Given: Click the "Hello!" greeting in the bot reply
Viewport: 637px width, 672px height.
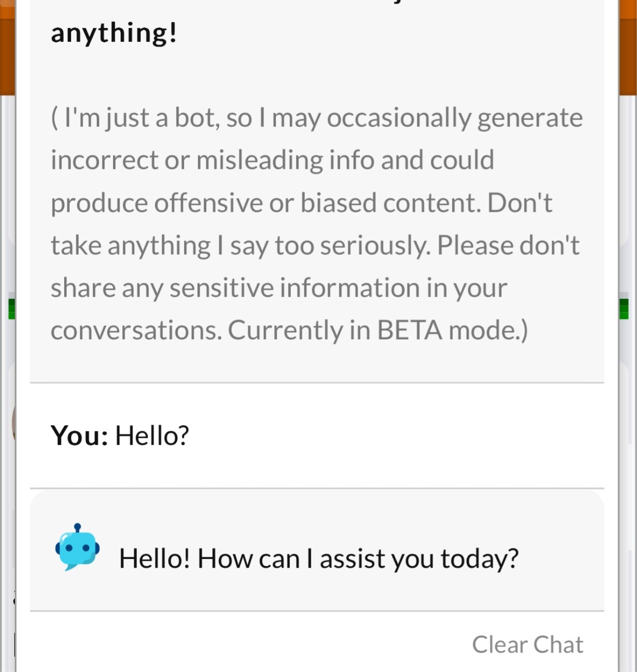Looking at the screenshot, I should click(x=154, y=559).
